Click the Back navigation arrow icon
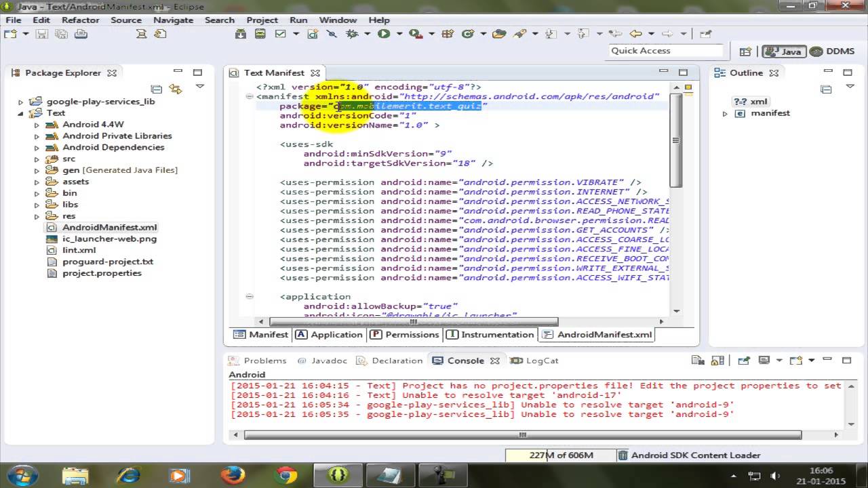868x488 pixels. pos(635,34)
